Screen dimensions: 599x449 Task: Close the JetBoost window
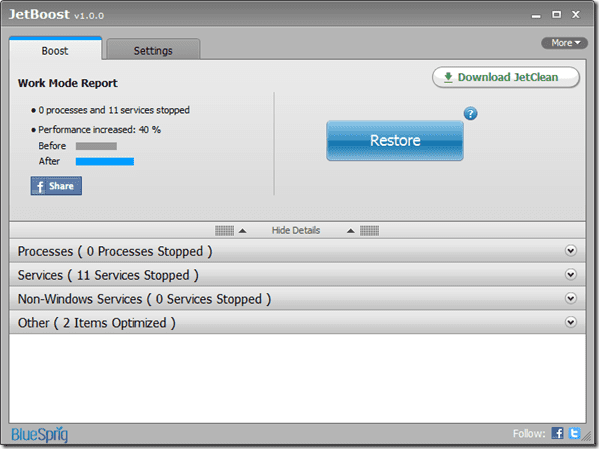pos(576,15)
